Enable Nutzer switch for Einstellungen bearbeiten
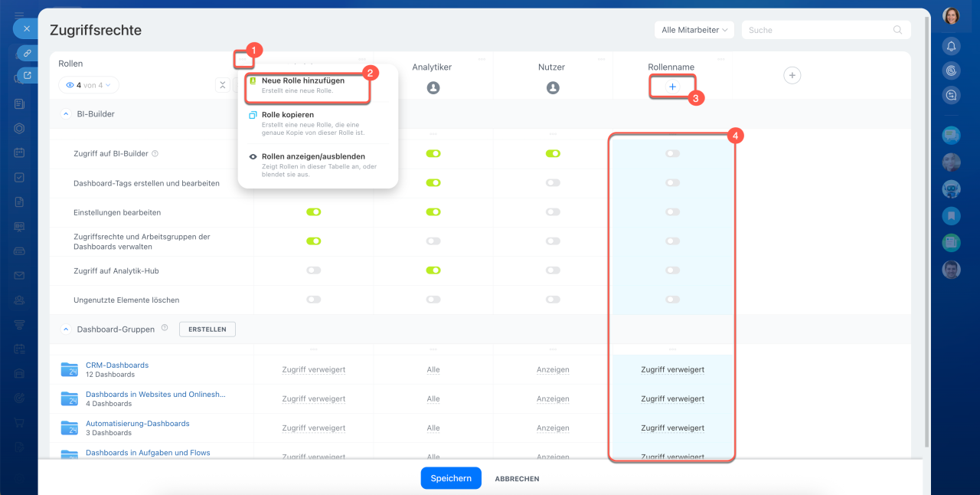The image size is (980, 495). pyautogui.click(x=553, y=212)
